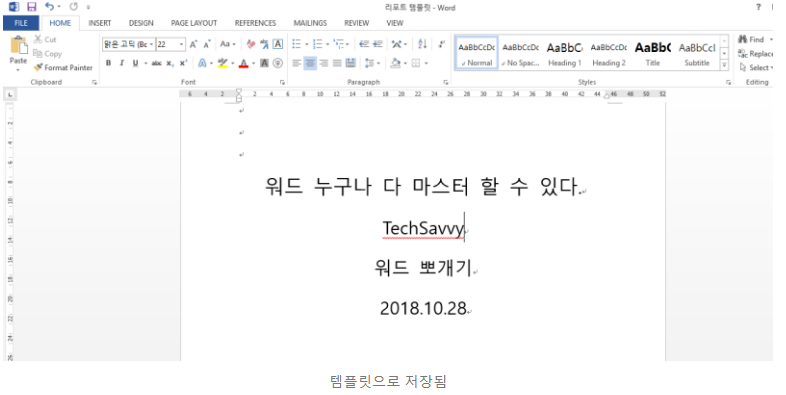Toggle Strikethrough formatting

point(156,63)
